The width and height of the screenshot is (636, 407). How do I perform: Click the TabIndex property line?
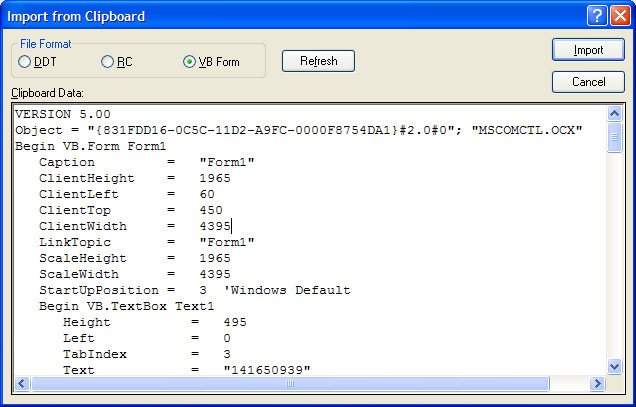point(147,354)
